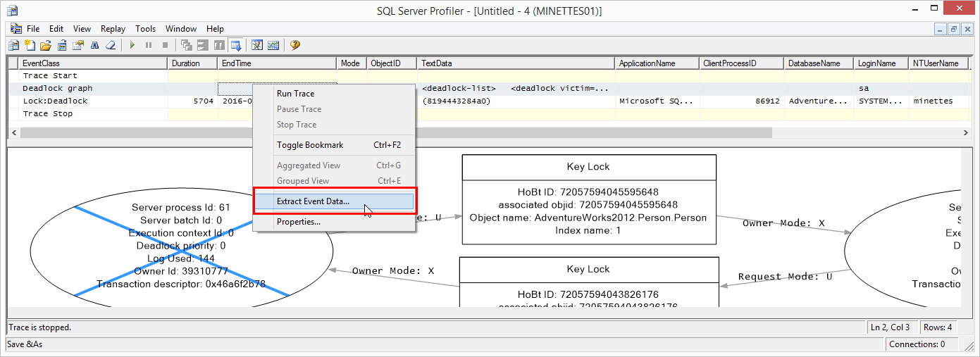Image resolution: width=980 pixels, height=357 pixels.
Task: Open a trace file with folder icon
Action: [x=46, y=45]
